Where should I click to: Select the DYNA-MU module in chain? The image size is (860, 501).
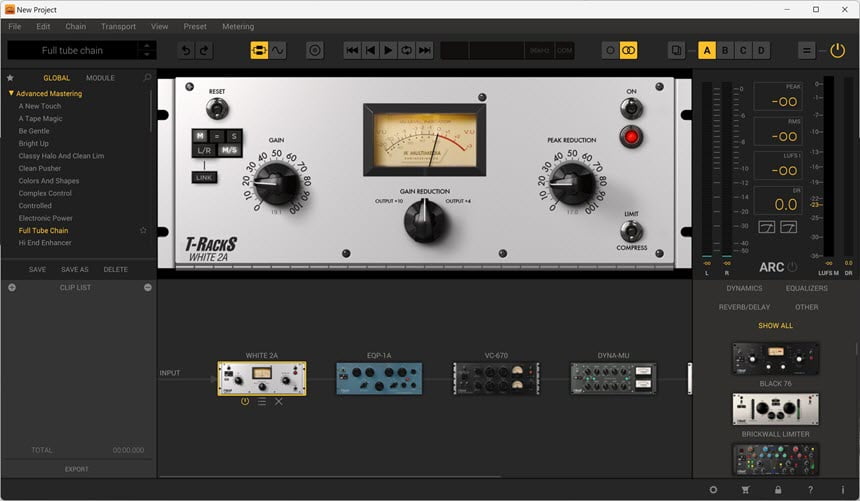coord(613,378)
